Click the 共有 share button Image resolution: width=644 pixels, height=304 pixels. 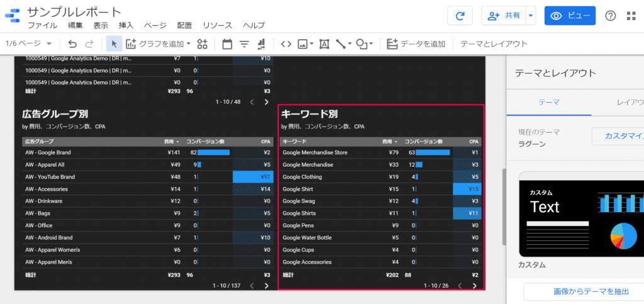coord(504,16)
